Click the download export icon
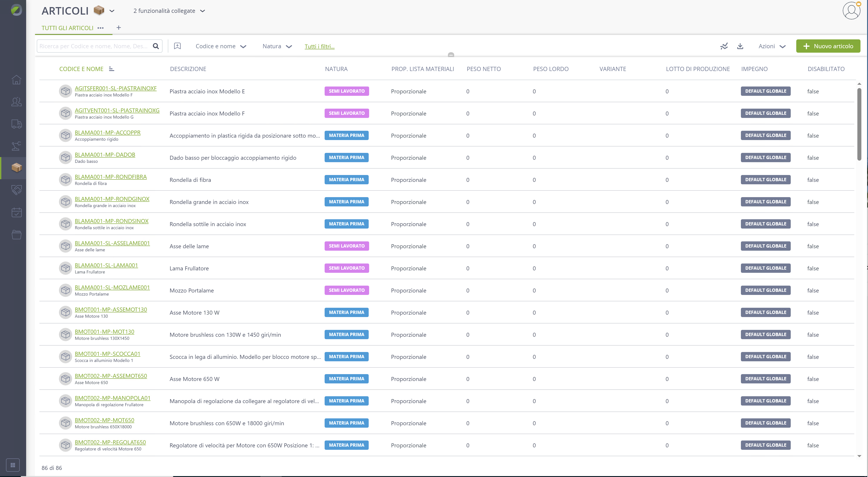Viewport: 868px width, 477px height. coord(740,46)
